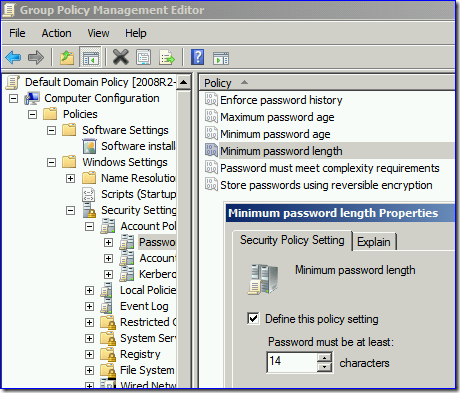Image resolution: width=460 pixels, height=393 pixels.
Task: Expand the File System node
Action: [x=89, y=370]
